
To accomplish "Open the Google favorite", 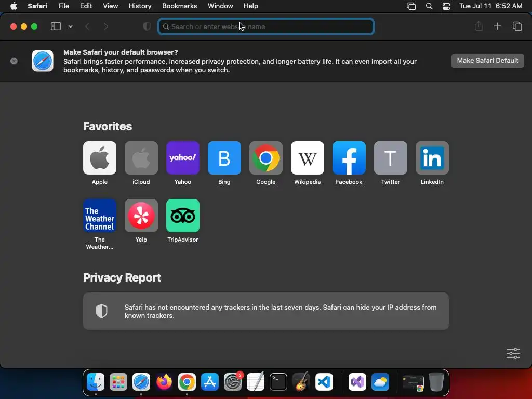I will coord(265,158).
